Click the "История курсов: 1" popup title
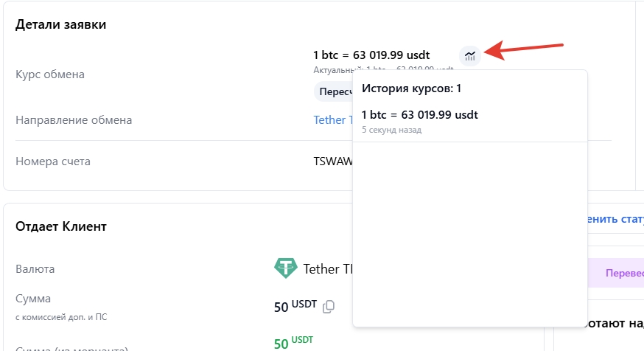The image size is (644, 351). [411, 88]
